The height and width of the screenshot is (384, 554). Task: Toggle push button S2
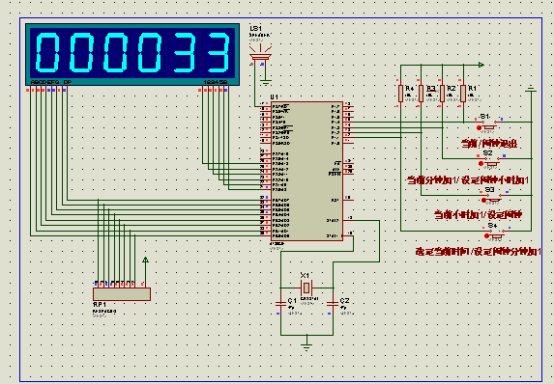(490, 163)
